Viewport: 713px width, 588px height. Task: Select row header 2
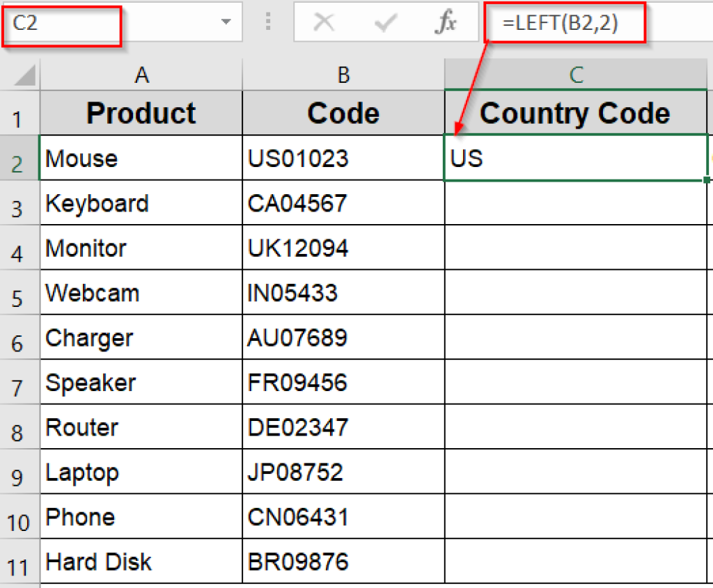[19, 158]
